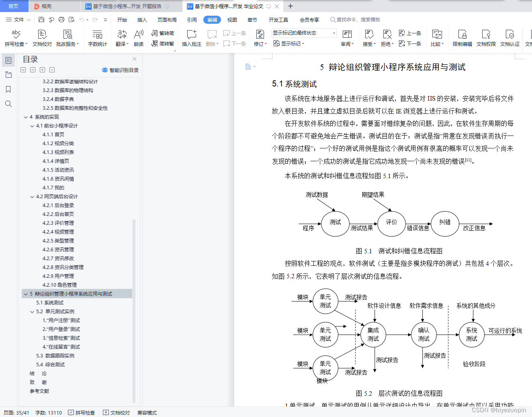The height and width of the screenshot is (417, 532).
Task: Click the restrict editing icon (限制编辑)
Action: point(462,38)
